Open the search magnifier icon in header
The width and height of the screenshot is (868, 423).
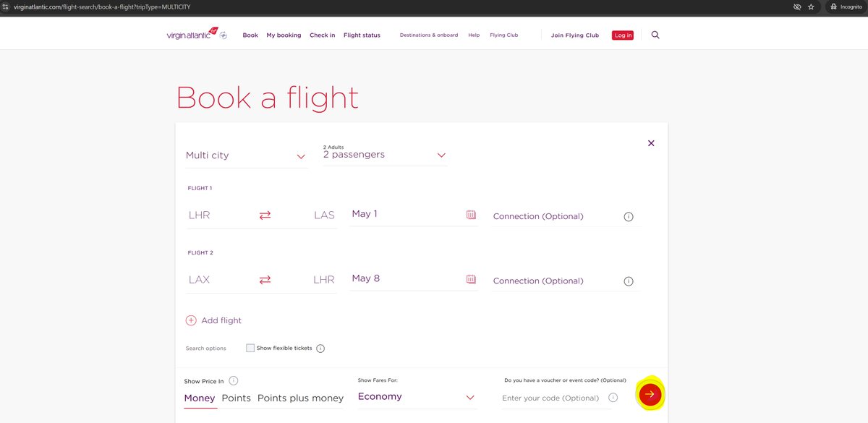tap(655, 35)
